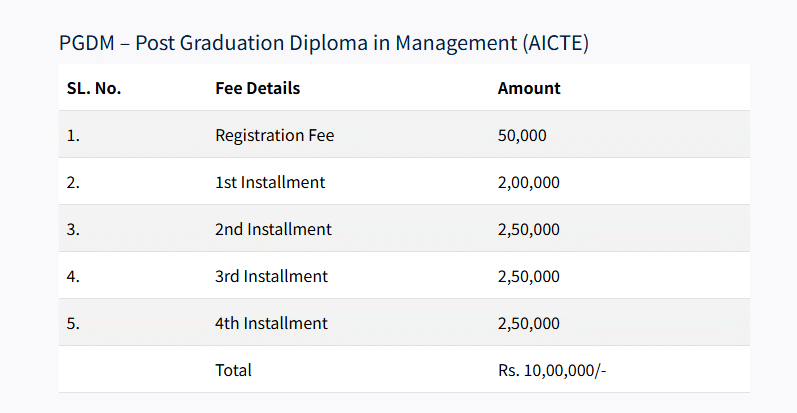Click serial number 5. in the table
The image size is (797, 413).
(x=73, y=323)
